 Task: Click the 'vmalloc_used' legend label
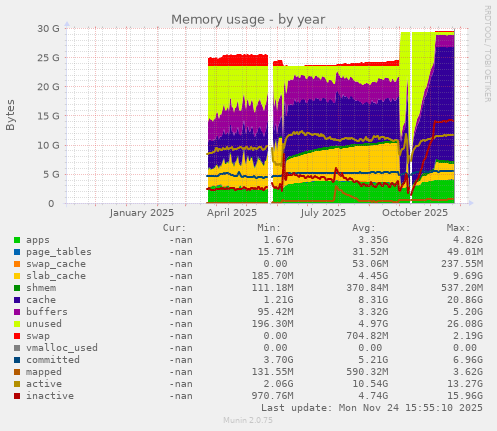point(62,348)
